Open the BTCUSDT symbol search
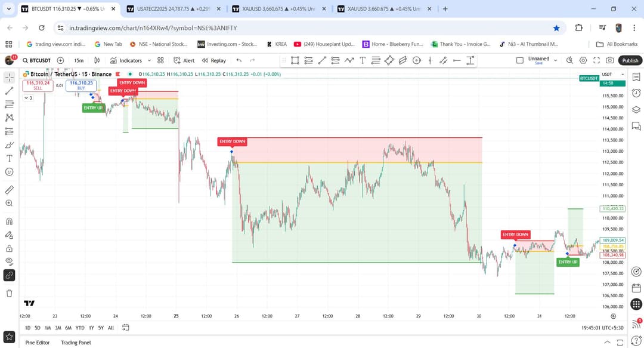This screenshot has width=644, height=348. [36, 60]
